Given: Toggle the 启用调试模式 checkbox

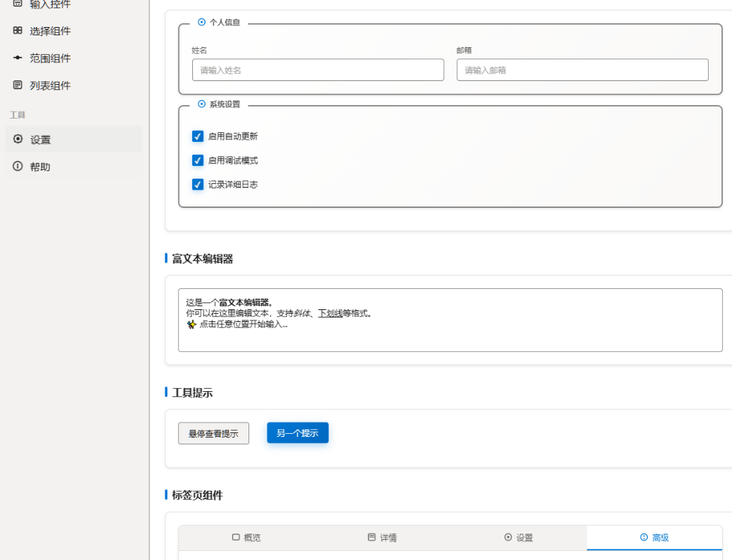Looking at the screenshot, I should pyautogui.click(x=197, y=161).
